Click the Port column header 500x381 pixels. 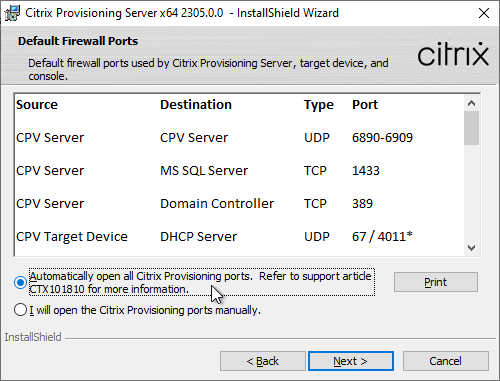click(x=365, y=105)
